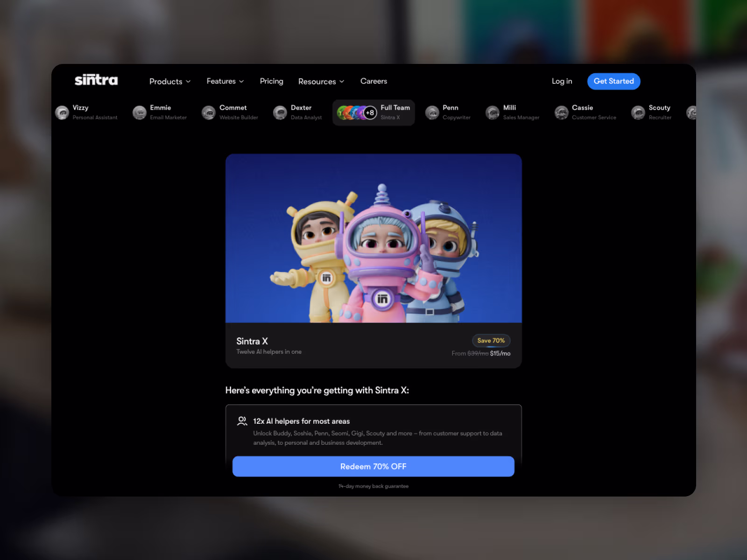
Task: Click the Log in link
Action: tap(562, 81)
